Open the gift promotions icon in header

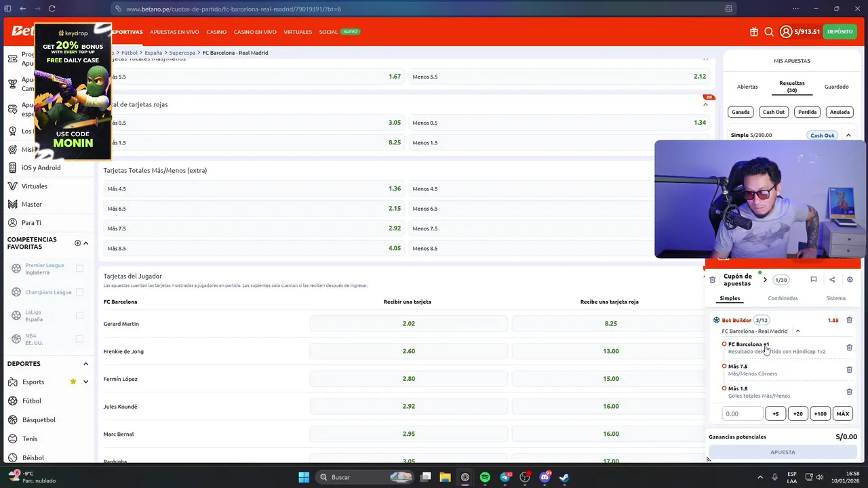(x=753, y=32)
